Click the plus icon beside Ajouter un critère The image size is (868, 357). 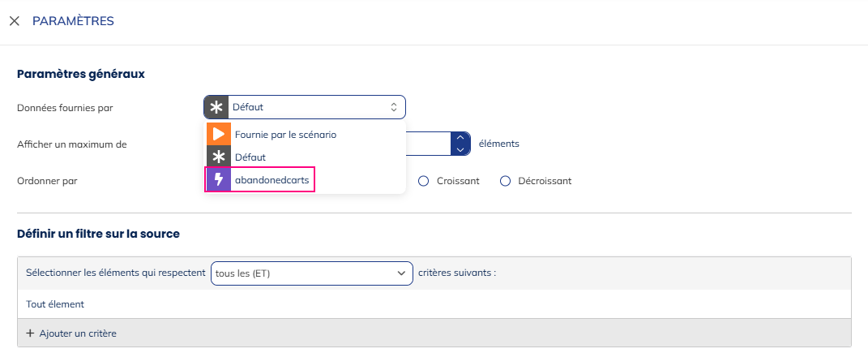click(31, 333)
